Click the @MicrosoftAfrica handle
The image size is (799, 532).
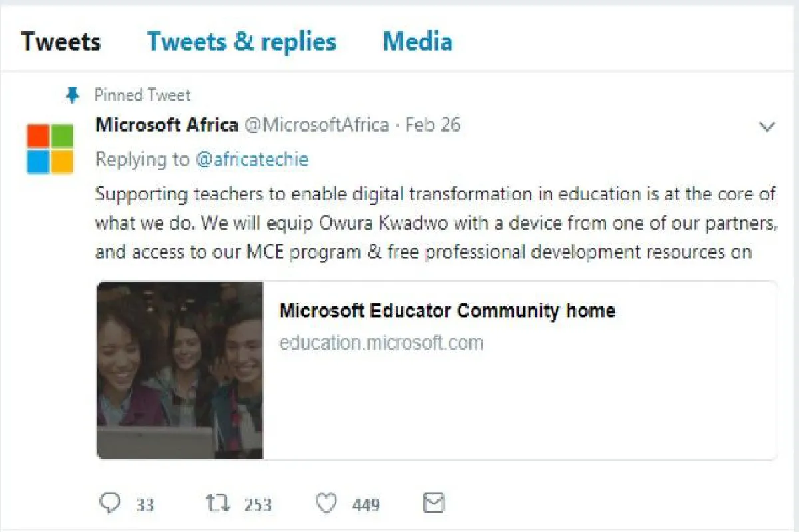tap(317, 125)
